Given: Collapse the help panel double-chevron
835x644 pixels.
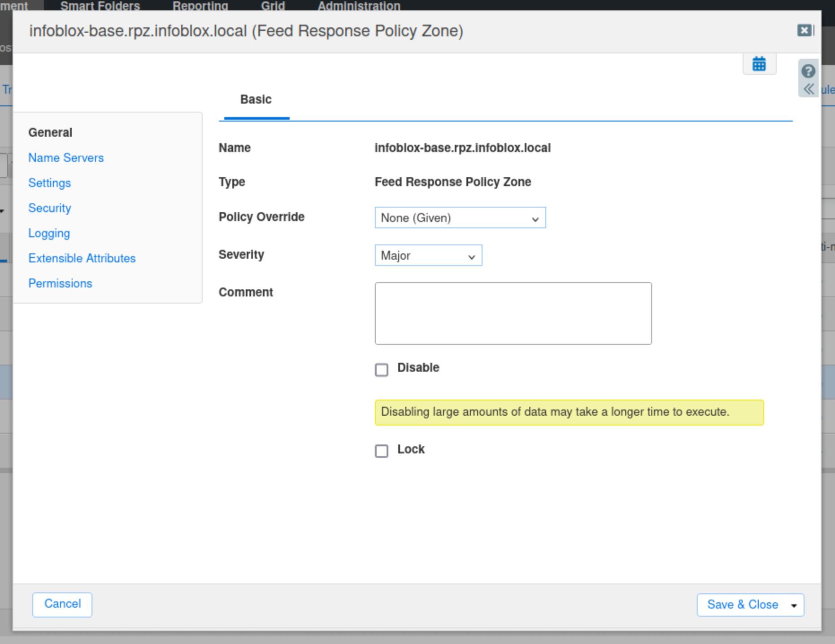Looking at the screenshot, I should point(808,89).
